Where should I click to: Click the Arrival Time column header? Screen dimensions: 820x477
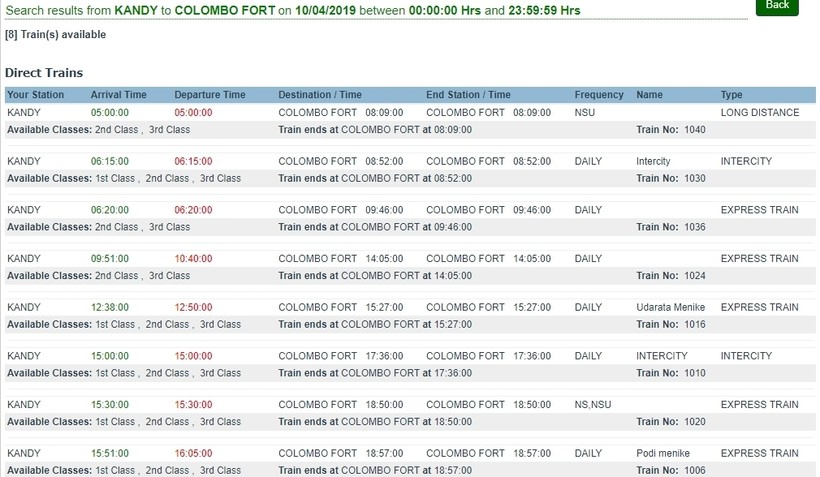(118, 95)
